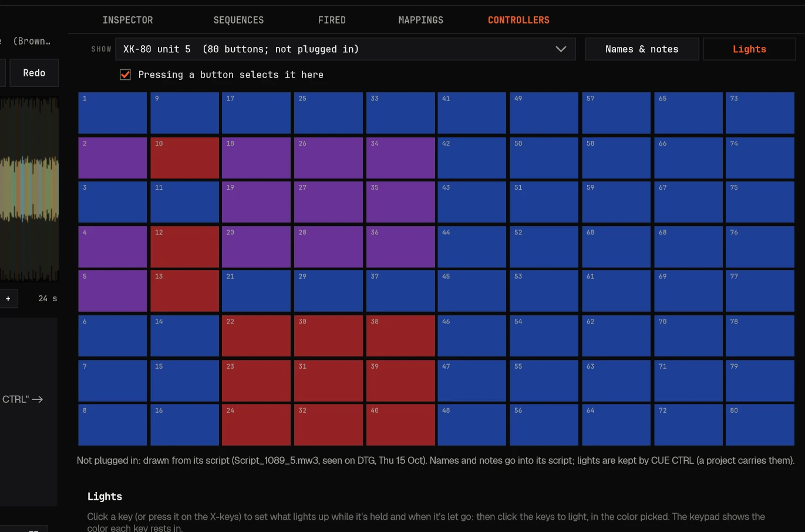This screenshot has height=532, width=805.
Task: Click red key 12 in the grid
Action: tap(184, 247)
